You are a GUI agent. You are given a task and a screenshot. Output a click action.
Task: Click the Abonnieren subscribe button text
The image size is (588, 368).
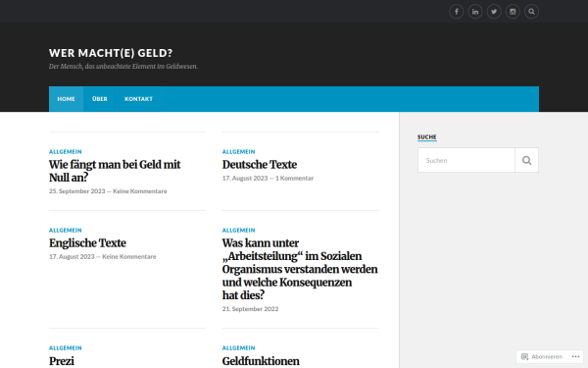547,357
